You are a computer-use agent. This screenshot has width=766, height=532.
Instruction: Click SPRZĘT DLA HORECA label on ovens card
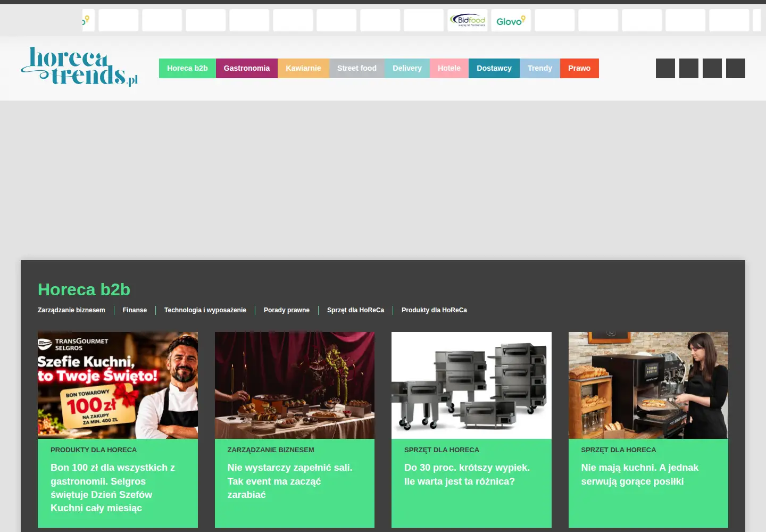442,450
